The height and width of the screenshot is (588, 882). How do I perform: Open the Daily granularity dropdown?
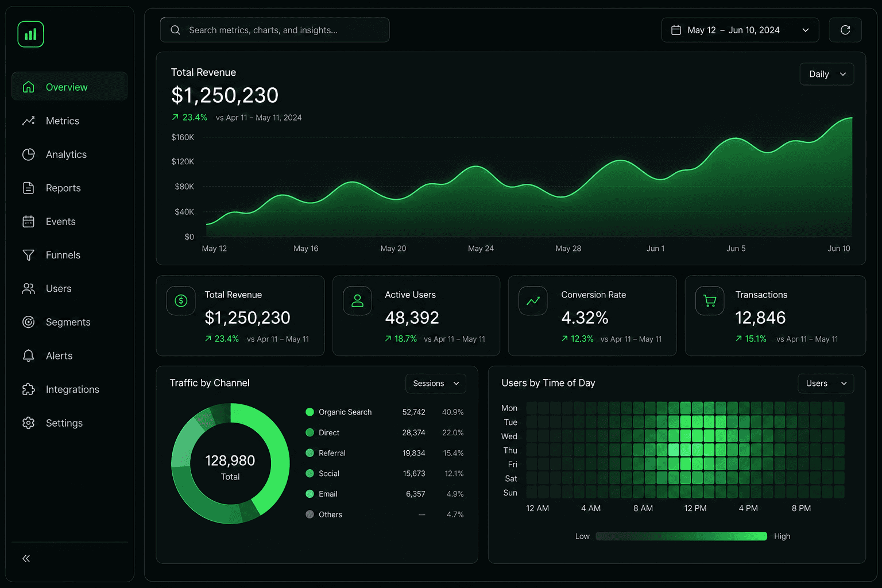[827, 74]
